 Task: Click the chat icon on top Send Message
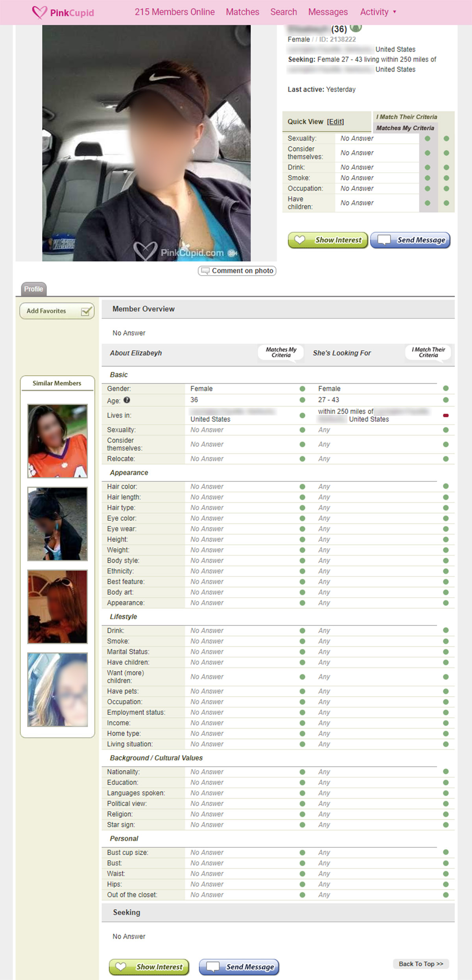384,240
